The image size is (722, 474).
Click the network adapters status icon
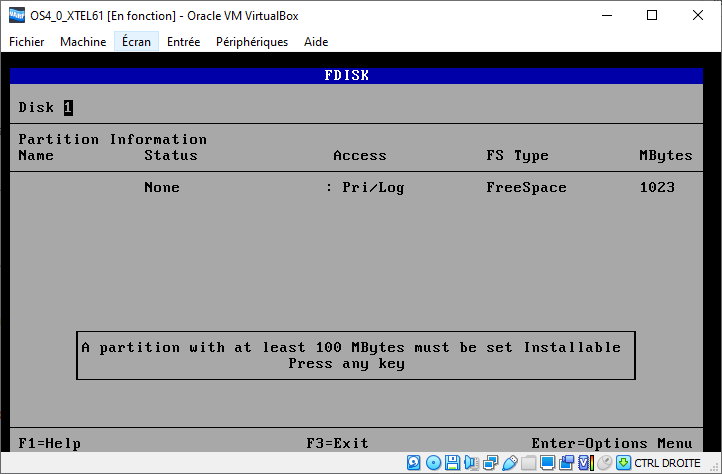[490, 463]
